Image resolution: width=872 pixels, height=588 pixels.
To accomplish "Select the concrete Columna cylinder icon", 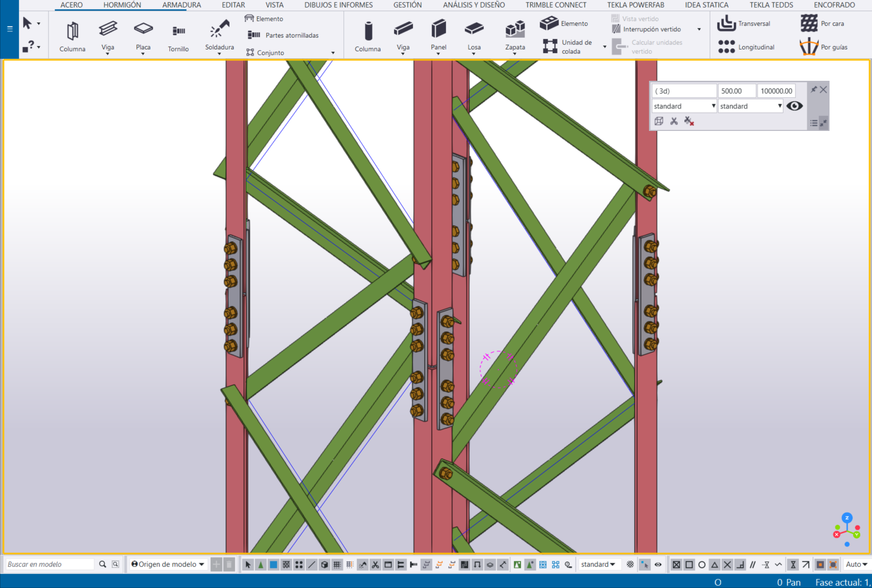I will [368, 31].
